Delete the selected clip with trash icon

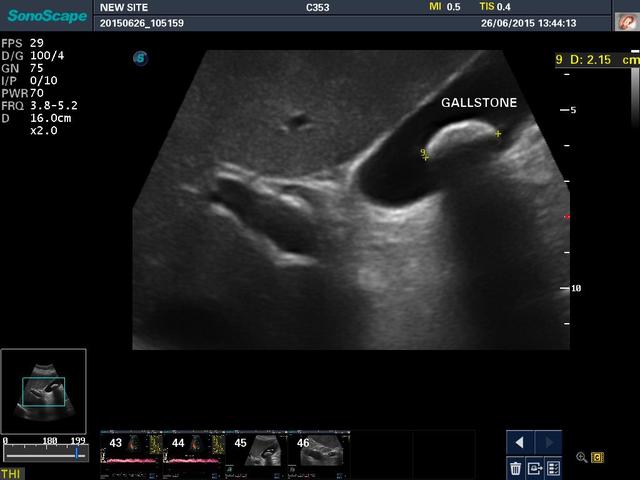pyautogui.click(x=515, y=467)
